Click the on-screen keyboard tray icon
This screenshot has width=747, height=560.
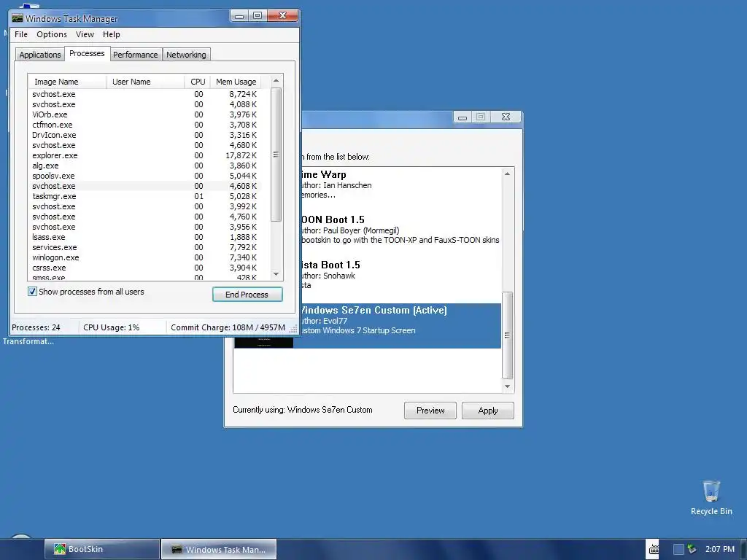(x=654, y=549)
